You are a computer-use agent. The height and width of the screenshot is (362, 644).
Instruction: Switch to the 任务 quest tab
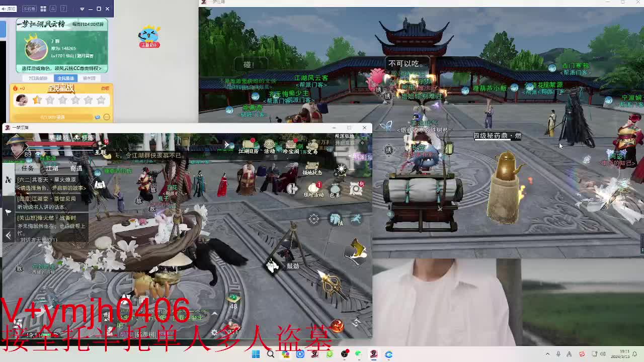[x=27, y=168]
